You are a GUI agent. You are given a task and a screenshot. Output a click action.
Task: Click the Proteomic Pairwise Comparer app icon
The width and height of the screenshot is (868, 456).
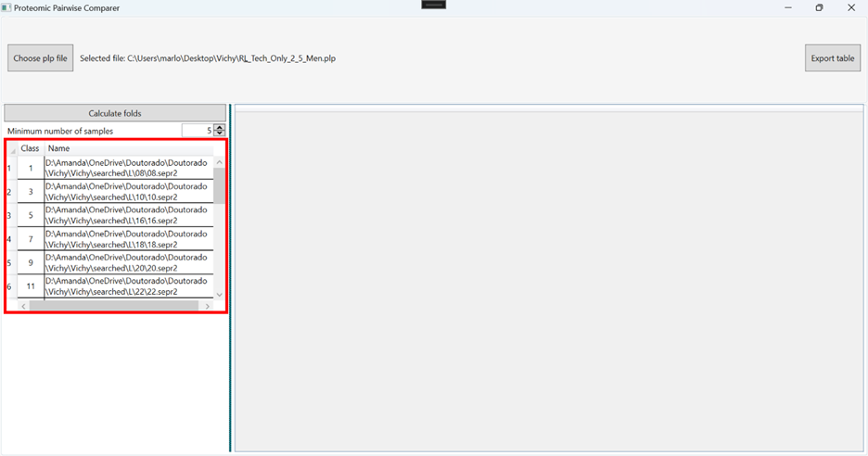click(x=6, y=7)
